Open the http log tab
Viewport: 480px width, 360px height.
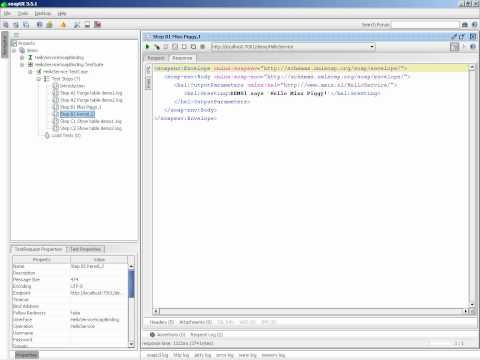click(x=181, y=356)
